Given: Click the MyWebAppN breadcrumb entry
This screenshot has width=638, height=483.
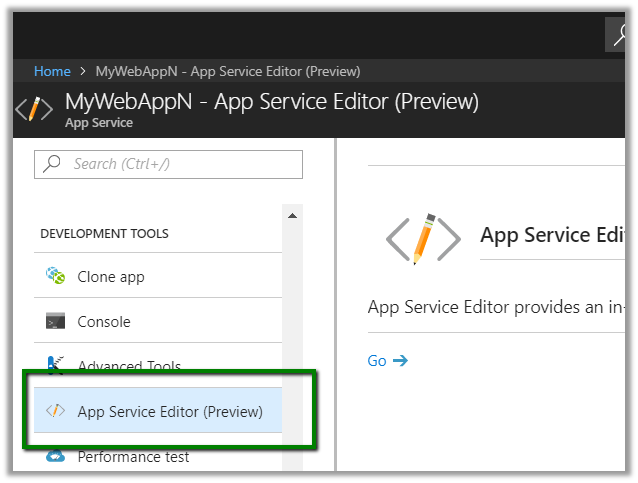Looking at the screenshot, I should (x=227, y=71).
